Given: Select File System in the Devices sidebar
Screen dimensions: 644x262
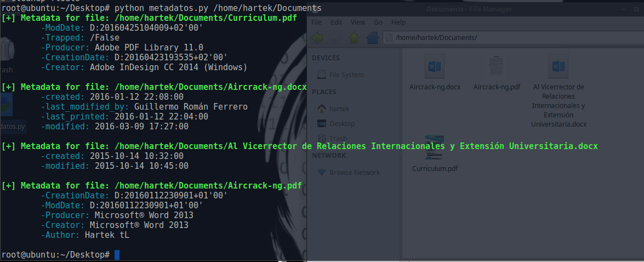Looking at the screenshot, I should pyautogui.click(x=346, y=75).
